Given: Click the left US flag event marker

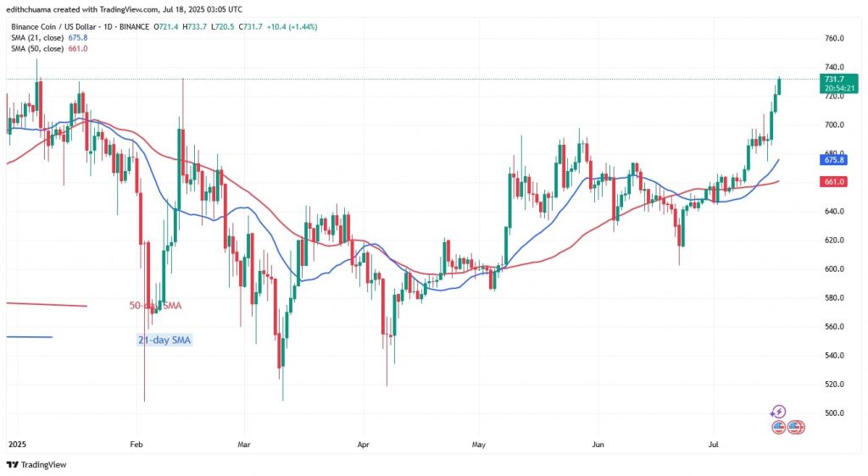Looking at the screenshot, I should coord(779,427).
